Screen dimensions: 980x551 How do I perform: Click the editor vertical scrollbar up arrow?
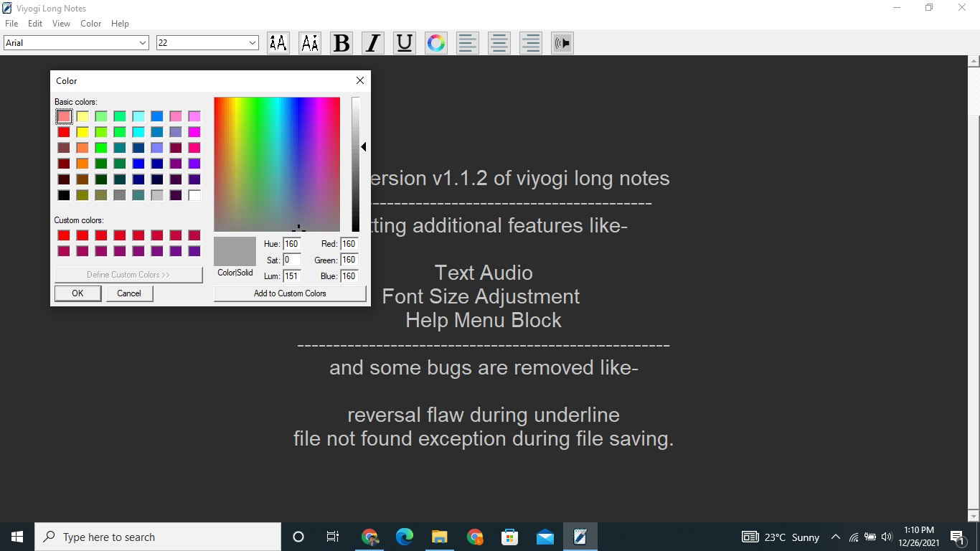tap(973, 62)
